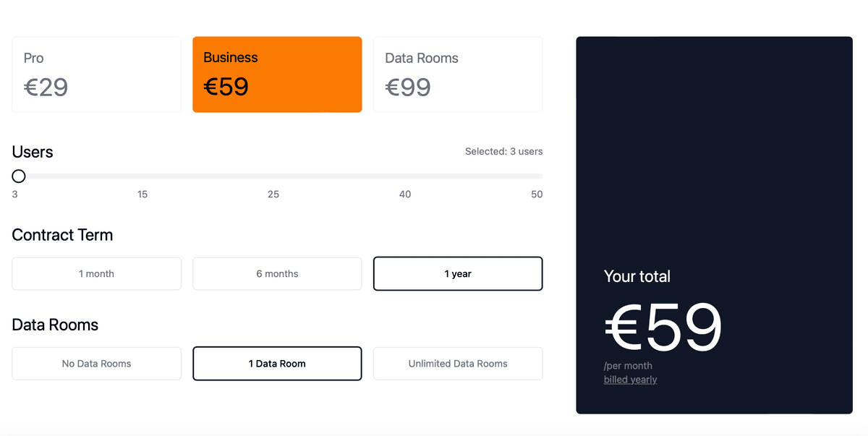
Task: Choose the 1 Data Room option
Action: 277,363
